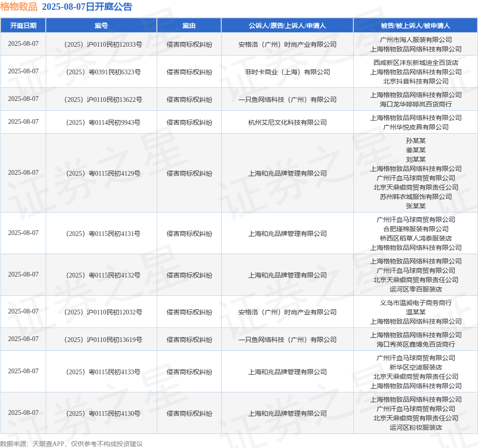Click defendant 运河区零百服装店
This screenshot has width=478, height=448.
coord(416,289)
